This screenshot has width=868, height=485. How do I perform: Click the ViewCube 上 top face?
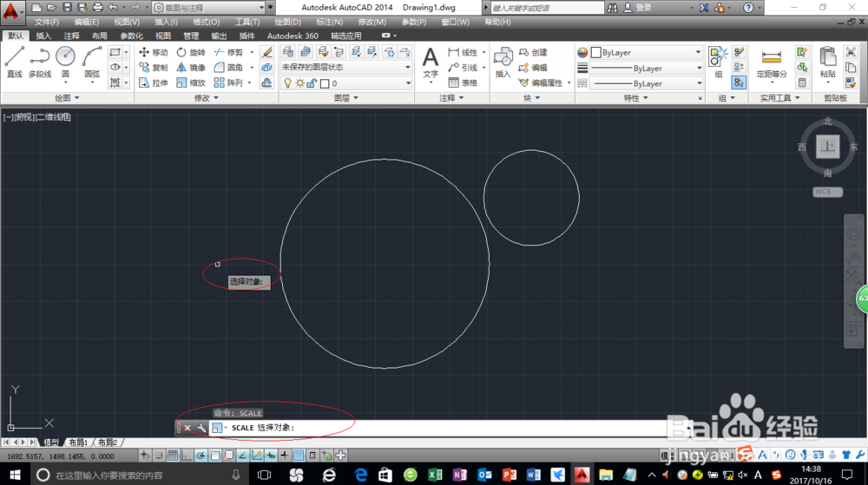click(x=827, y=147)
